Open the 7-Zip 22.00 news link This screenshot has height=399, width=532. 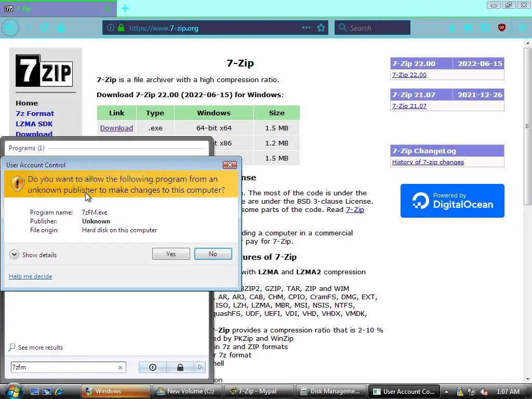point(409,75)
